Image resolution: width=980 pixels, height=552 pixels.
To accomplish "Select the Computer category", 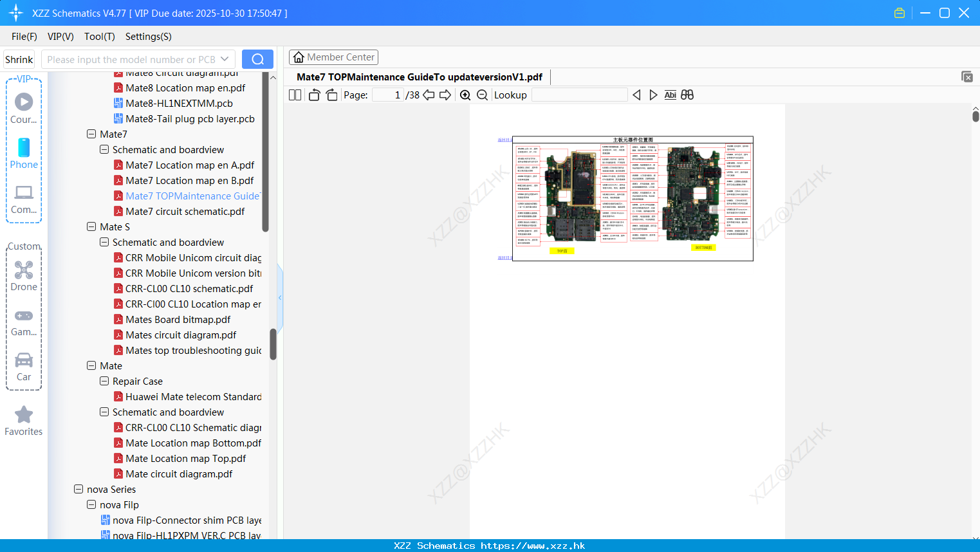I will pos(24,199).
